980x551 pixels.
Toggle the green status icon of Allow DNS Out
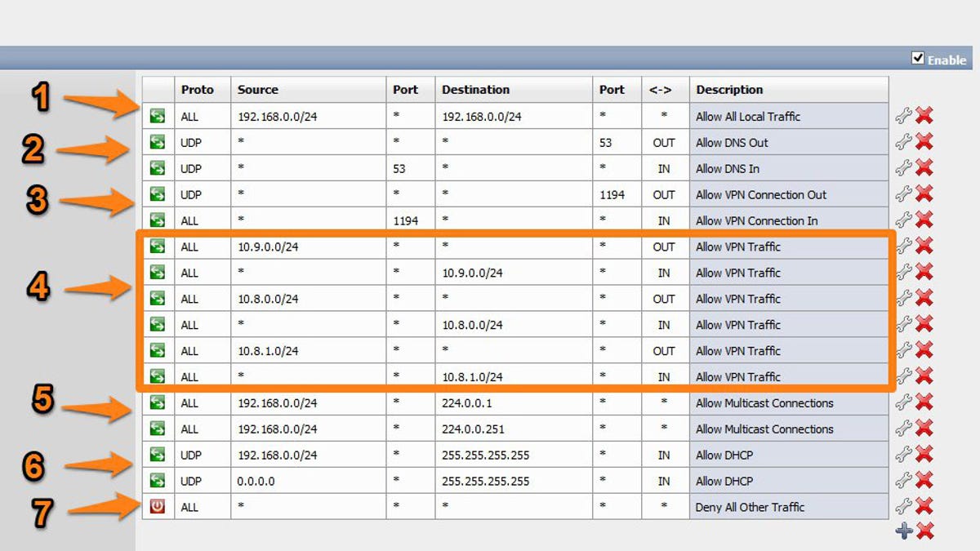[x=158, y=142]
